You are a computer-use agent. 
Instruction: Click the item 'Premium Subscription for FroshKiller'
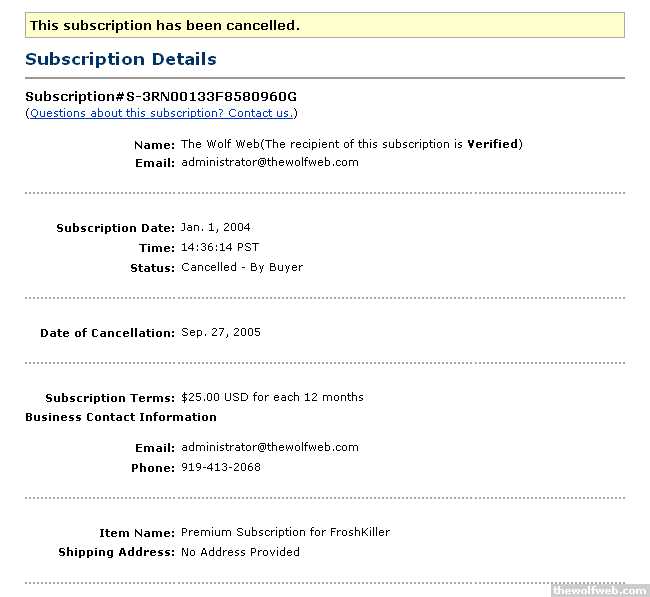coord(285,532)
